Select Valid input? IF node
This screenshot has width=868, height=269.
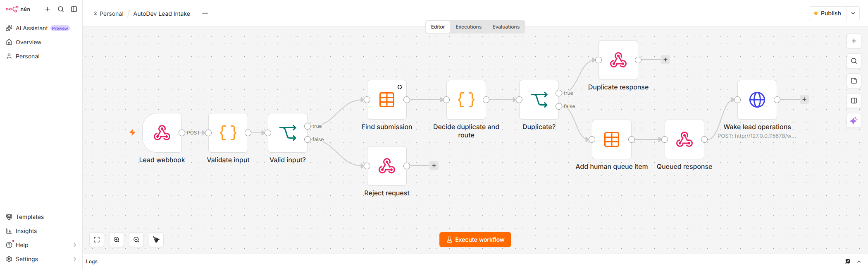coord(288,133)
